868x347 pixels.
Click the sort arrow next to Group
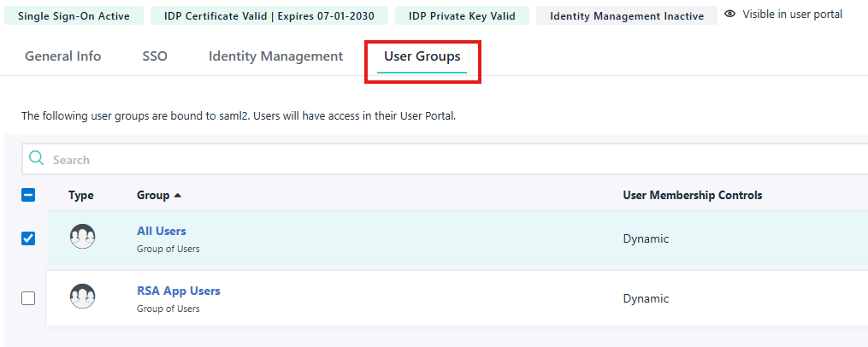178,196
